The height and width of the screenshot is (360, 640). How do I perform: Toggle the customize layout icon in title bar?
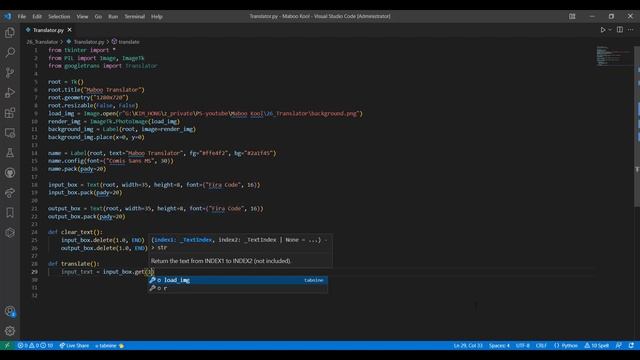[x=572, y=16]
